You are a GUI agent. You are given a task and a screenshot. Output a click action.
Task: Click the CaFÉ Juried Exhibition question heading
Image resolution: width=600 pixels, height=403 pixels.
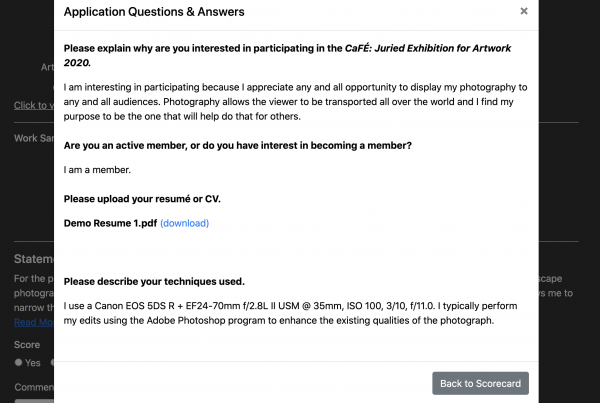click(x=287, y=55)
